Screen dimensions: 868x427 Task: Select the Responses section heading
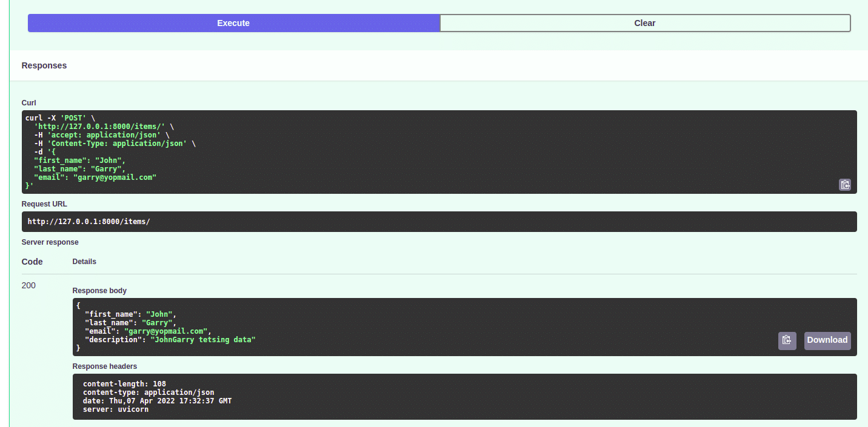(x=44, y=65)
